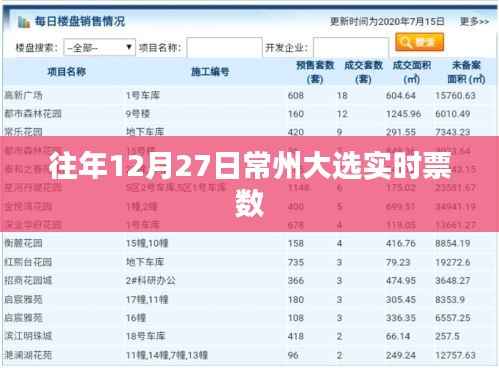Select 启宸雅苑 in the 16幢 row

(23, 318)
